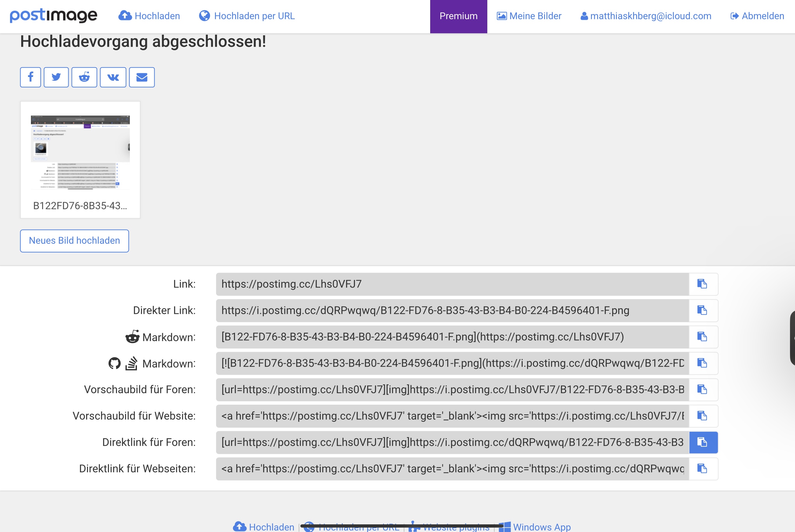Screen dimensions: 795x532
Task: Open Meine Bilder gallery
Action: coord(529,16)
